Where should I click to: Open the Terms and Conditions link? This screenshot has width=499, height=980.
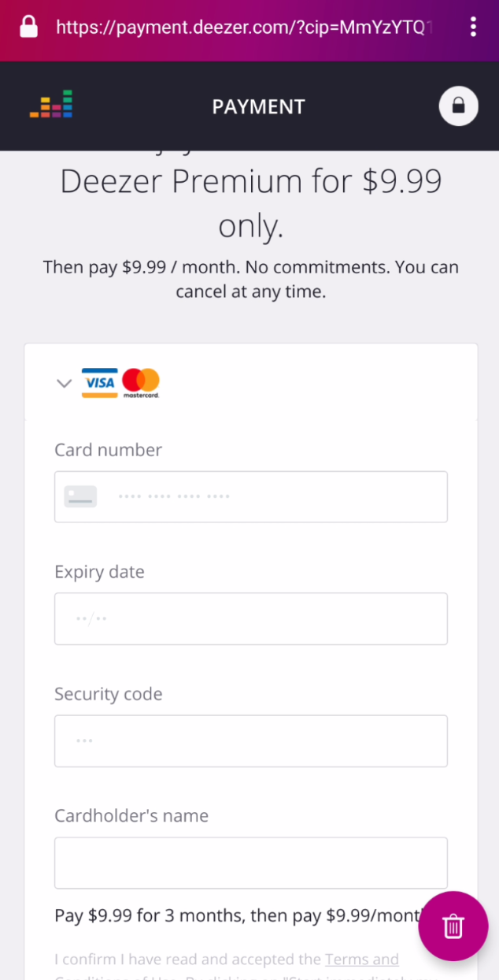pyautogui.click(x=361, y=959)
